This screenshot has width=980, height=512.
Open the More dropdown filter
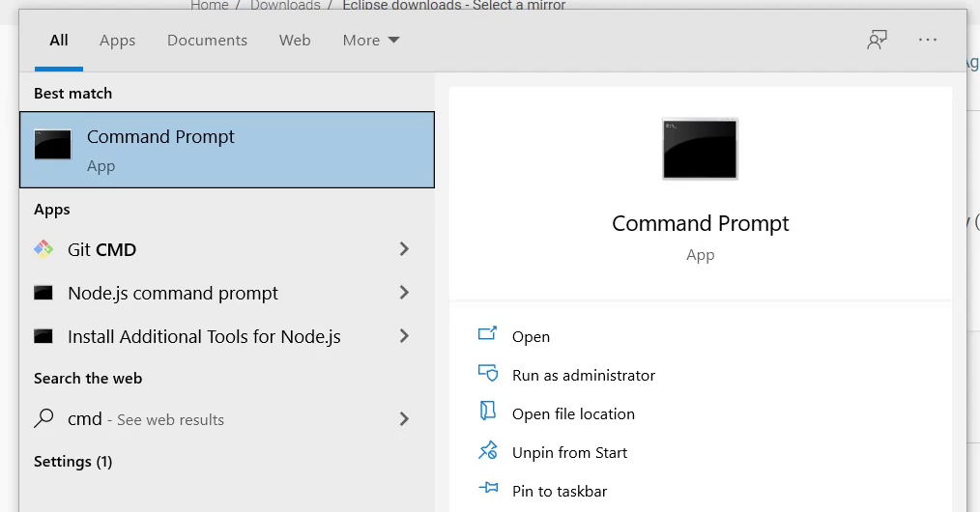coord(370,40)
